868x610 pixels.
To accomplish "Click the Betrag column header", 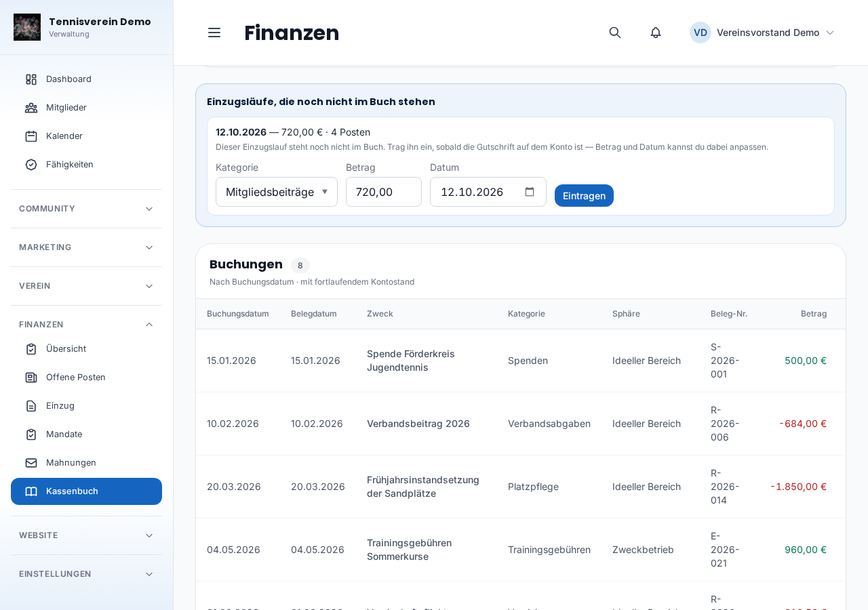I will point(814,314).
